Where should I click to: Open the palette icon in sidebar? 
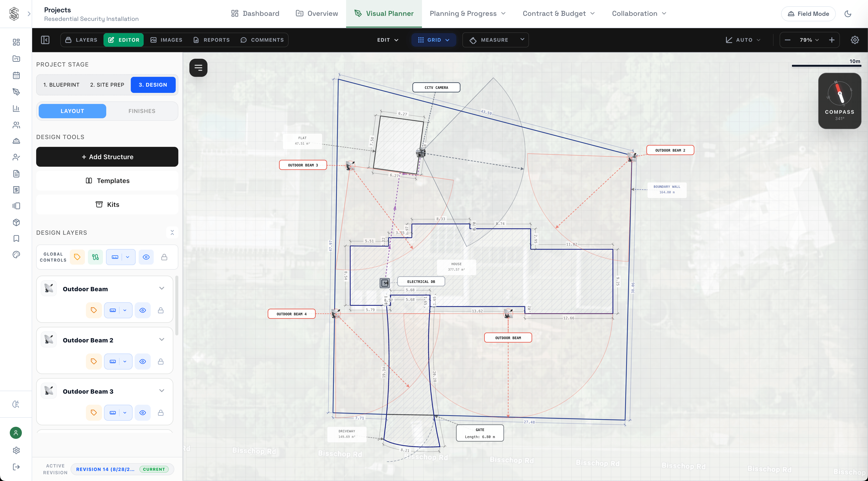pos(16,255)
